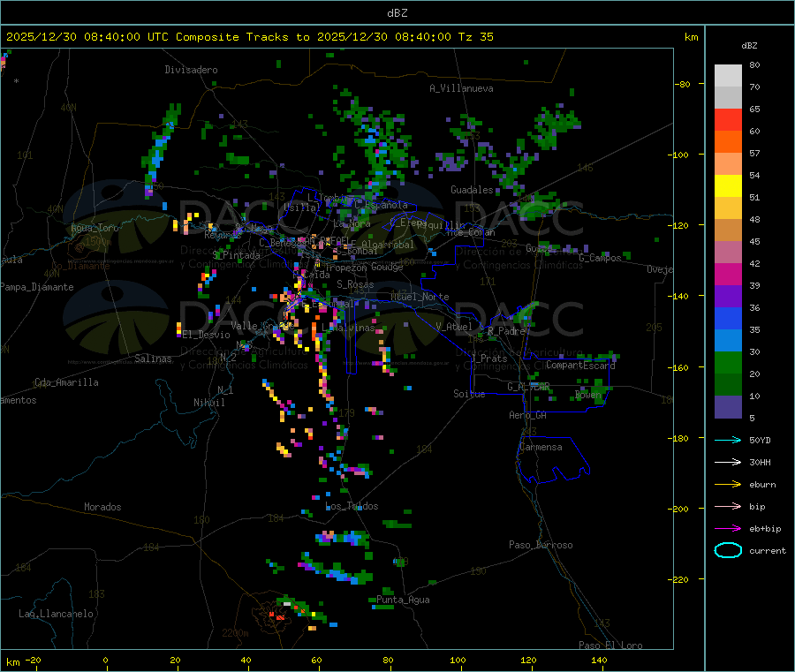Click the Lag.Llancanelo map label
Screen dimensions: 795x672
point(56,614)
